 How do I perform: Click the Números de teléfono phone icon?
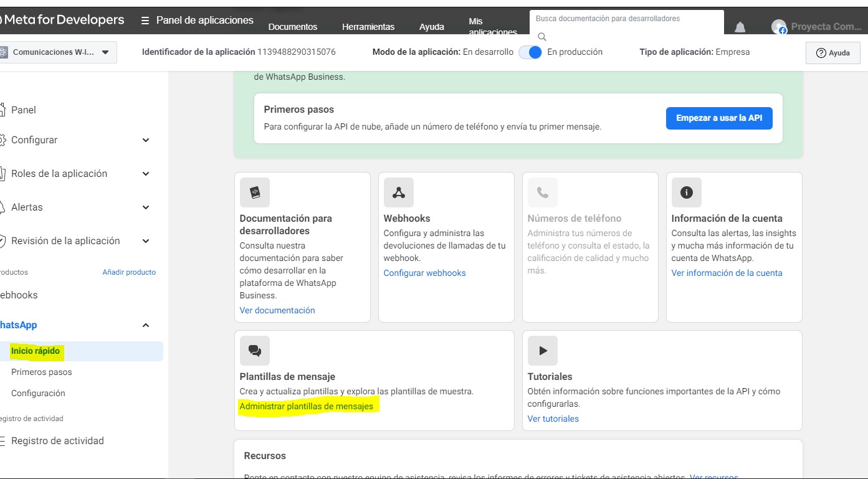[543, 192]
